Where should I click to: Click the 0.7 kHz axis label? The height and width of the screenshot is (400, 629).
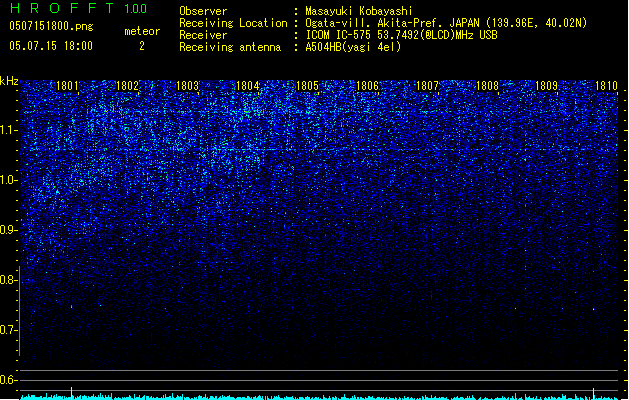8,330
